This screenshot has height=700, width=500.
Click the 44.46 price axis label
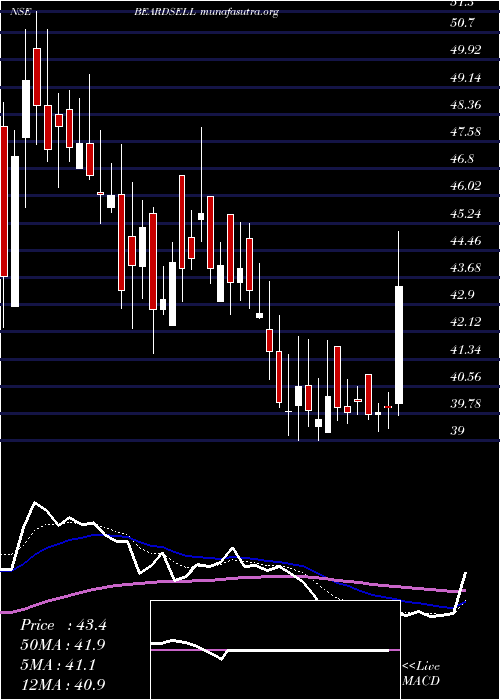(466, 241)
